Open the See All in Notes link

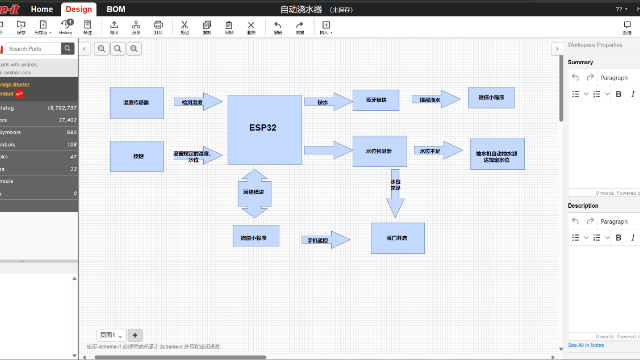[586, 345]
